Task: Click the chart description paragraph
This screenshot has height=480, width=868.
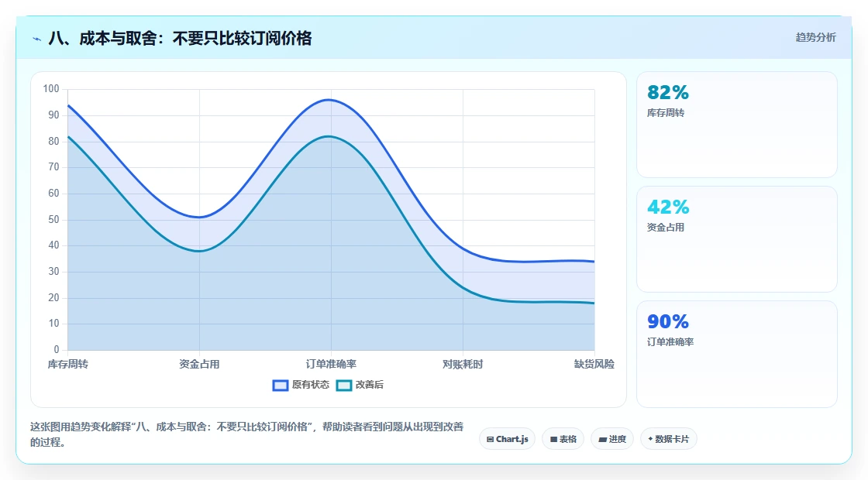Action: 246,434
